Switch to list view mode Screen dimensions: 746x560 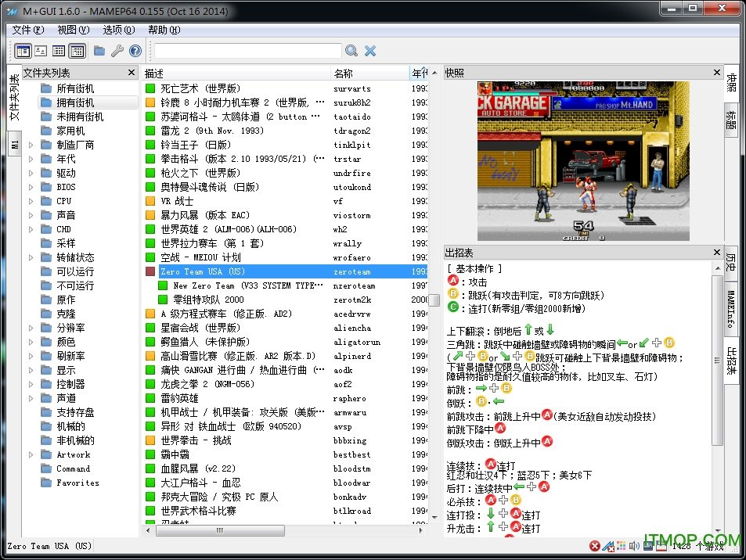pos(59,50)
